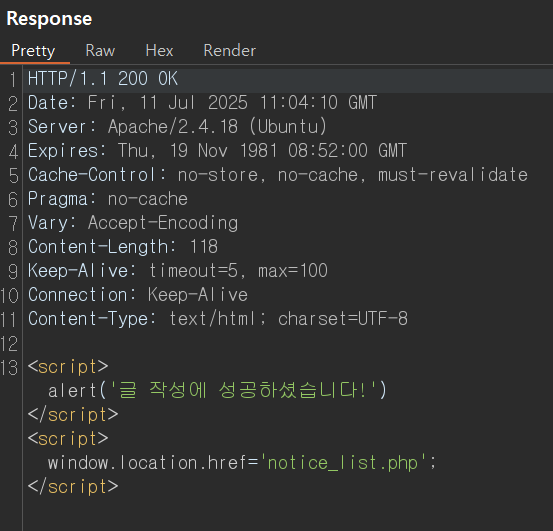Click the Cache-Control header line
The image size is (553, 531).
(278, 175)
